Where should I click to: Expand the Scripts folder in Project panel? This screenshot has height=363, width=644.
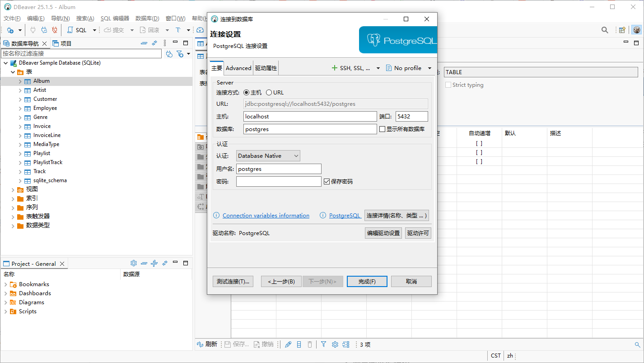5,311
